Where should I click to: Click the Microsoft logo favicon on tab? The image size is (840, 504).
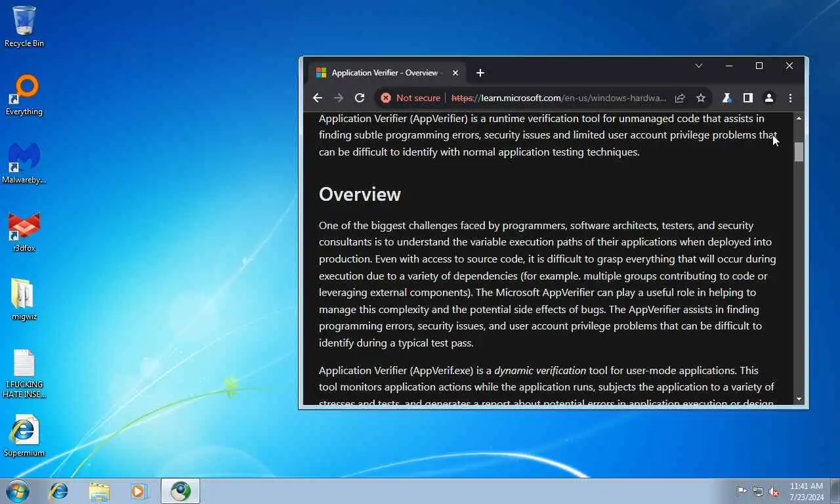click(321, 73)
